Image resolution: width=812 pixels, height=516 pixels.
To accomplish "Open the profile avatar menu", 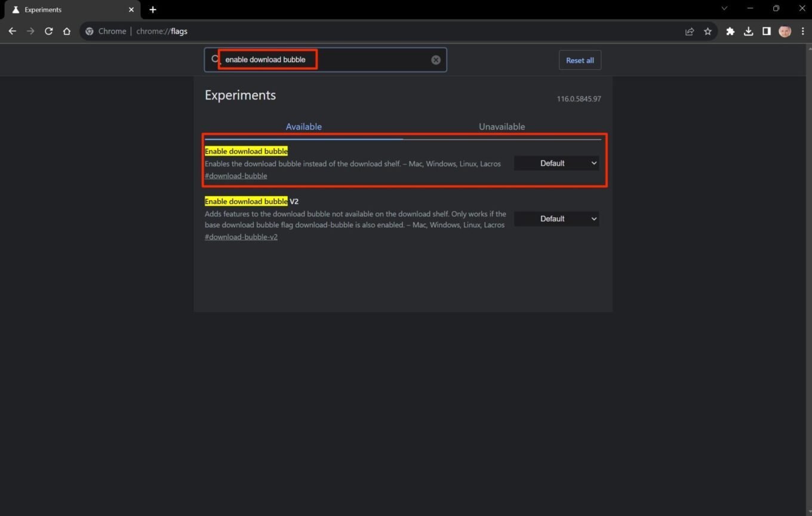I will (x=785, y=32).
